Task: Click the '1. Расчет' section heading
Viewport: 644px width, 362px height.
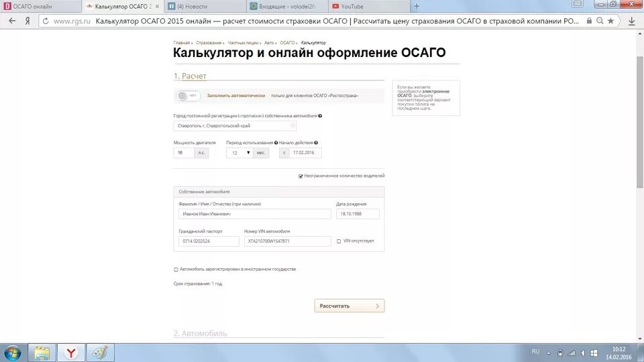Action: pos(190,76)
